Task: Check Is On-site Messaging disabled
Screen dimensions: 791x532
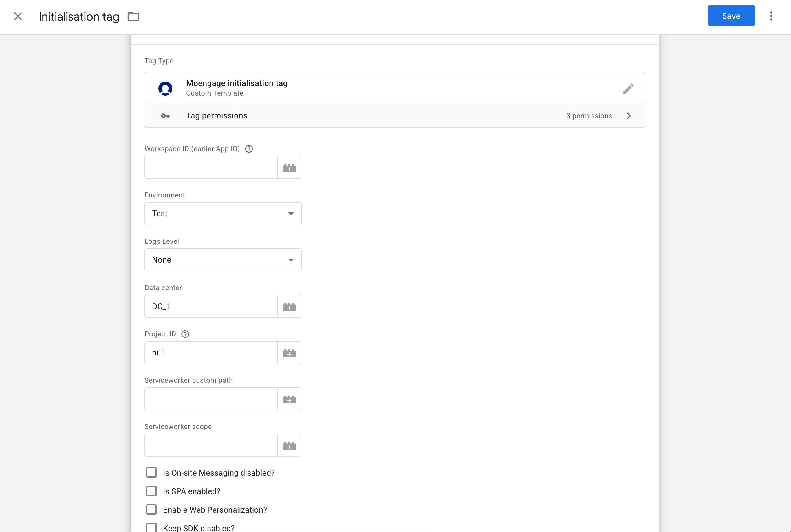Action: point(151,473)
